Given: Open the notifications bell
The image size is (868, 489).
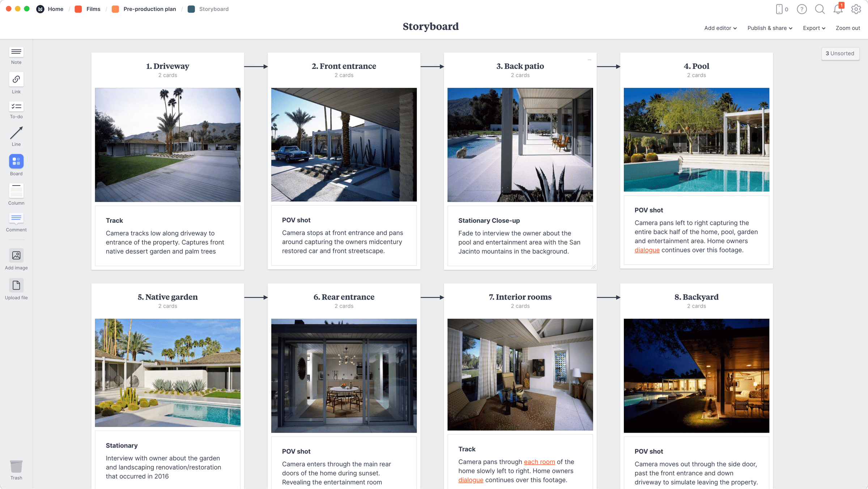Looking at the screenshot, I should click(838, 9).
